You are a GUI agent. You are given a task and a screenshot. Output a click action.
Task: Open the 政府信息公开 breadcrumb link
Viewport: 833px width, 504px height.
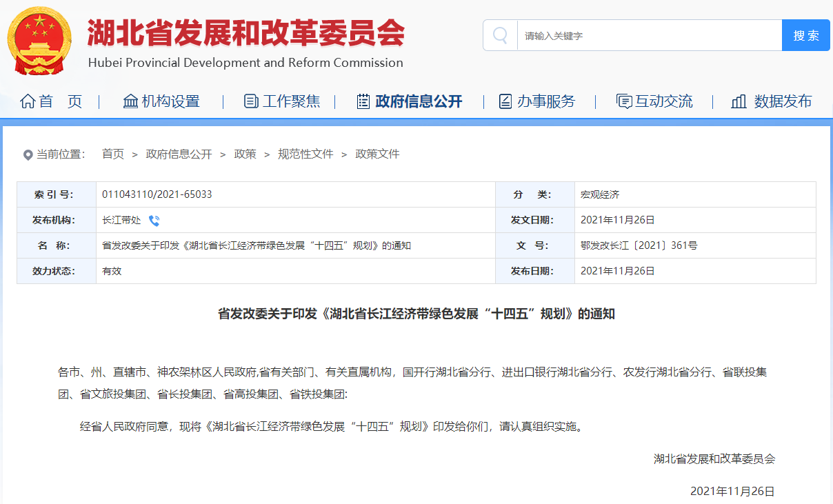pos(179,154)
